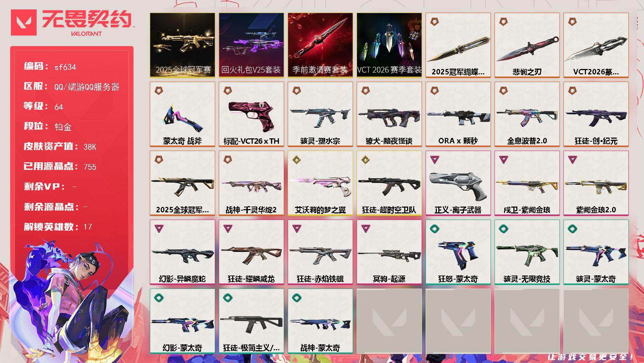Select the 狂徒-极简主义 rifle card

pyautogui.click(x=251, y=321)
